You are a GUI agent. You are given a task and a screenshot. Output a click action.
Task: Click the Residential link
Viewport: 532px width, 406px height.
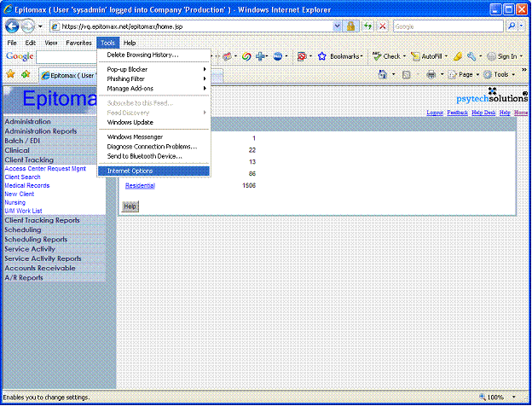click(142, 185)
